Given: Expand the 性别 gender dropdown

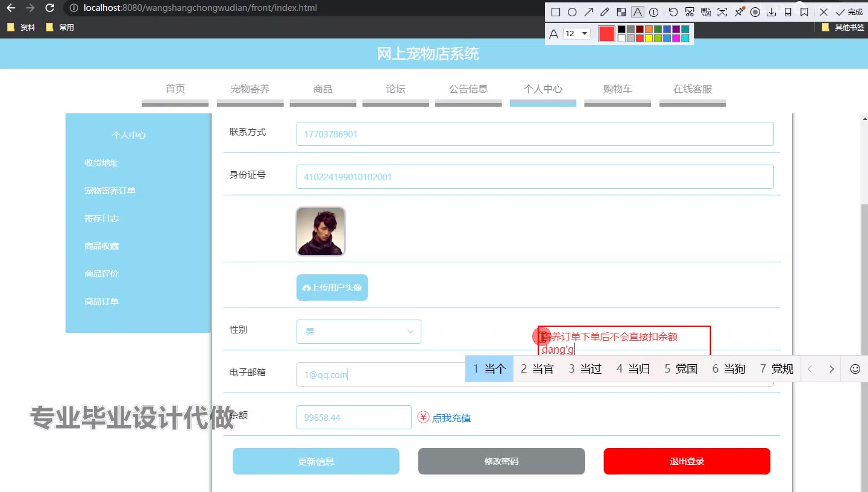Looking at the screenshot, I should (x=359, y=332).
